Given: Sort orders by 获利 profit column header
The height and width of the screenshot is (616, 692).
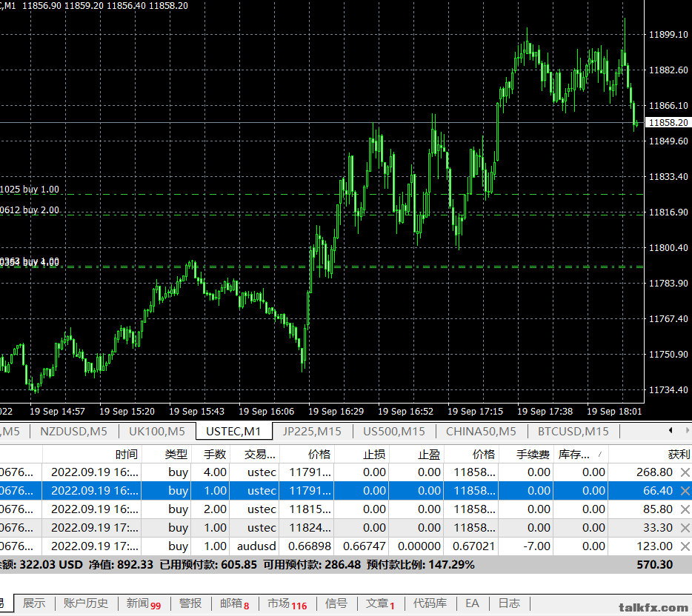Looking at the screenshot, I should (650, 454).
